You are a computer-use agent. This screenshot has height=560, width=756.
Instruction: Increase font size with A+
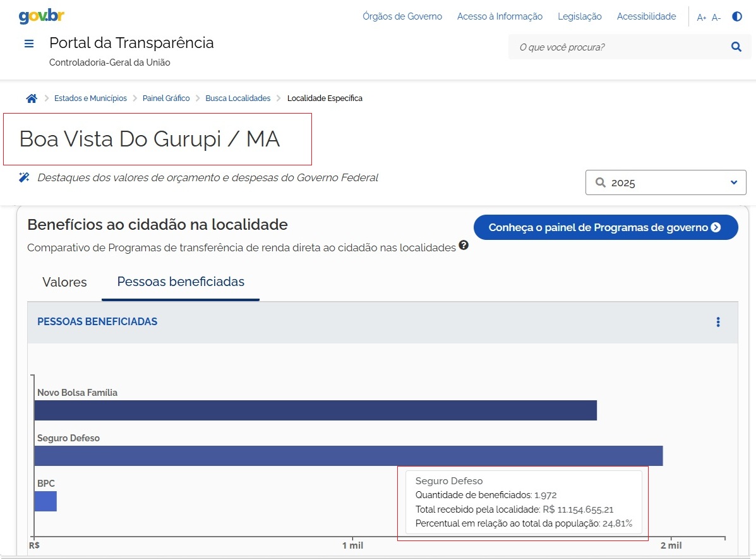coord(701,18)
